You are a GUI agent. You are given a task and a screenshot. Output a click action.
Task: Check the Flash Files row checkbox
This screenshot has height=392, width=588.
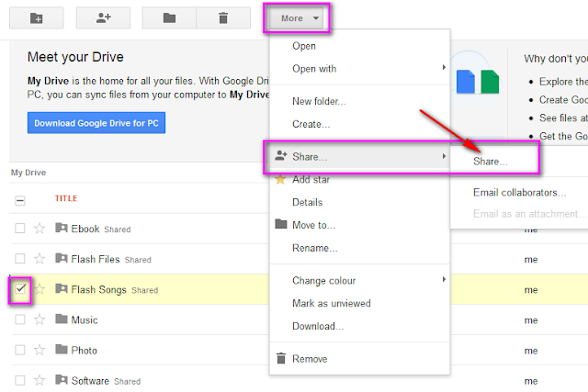pyautogui.click(x=20, y=259)
